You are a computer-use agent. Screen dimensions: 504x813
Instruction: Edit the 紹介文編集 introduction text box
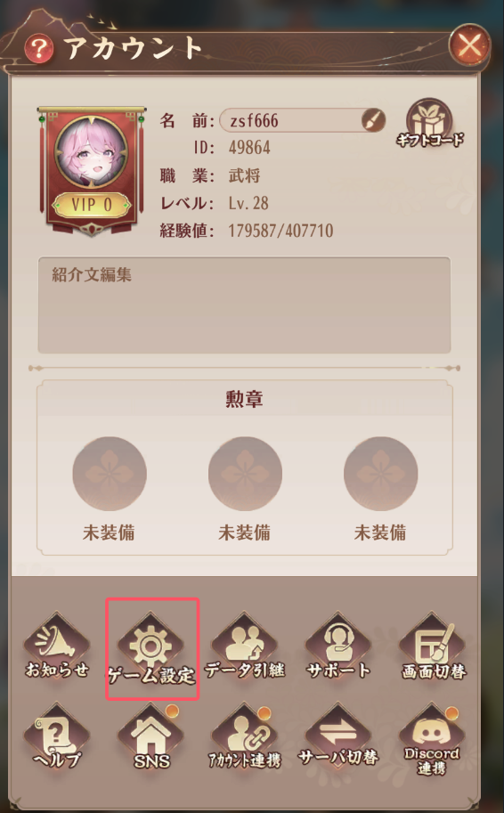(x=244, y=305)
